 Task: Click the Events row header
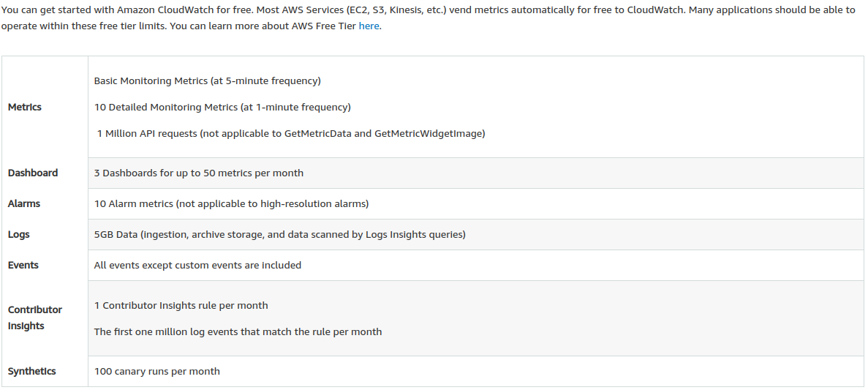point(23,265)
